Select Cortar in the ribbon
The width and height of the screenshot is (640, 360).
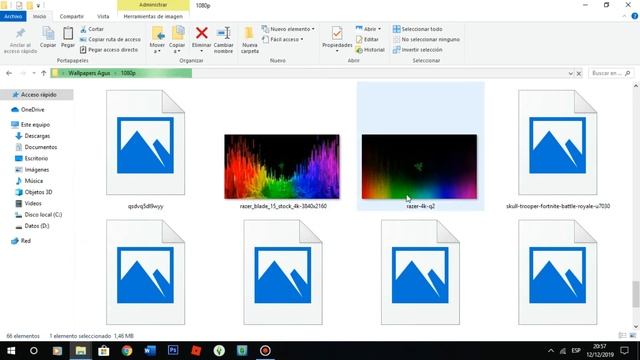[x=92, y=29]
